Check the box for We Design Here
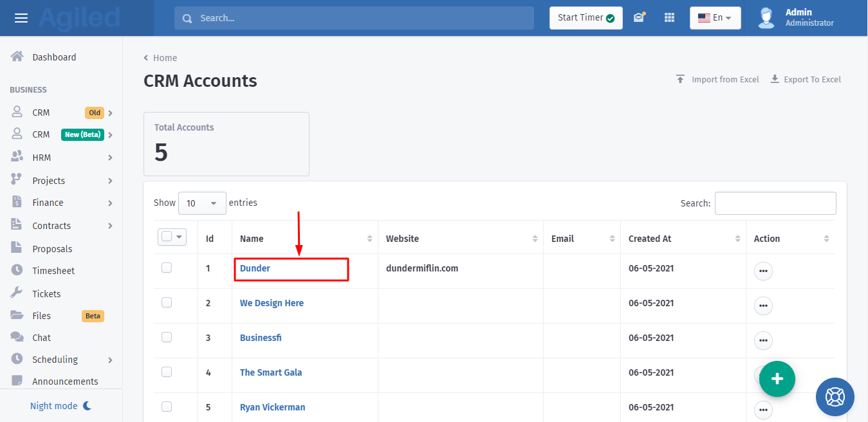The height and width of the screenshot is (422, 868). 167,302
